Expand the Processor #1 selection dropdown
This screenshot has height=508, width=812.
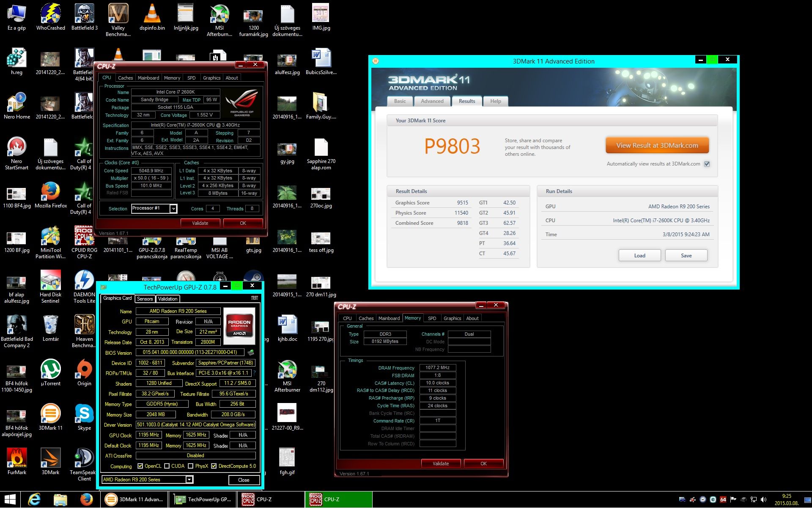point(173,209)
